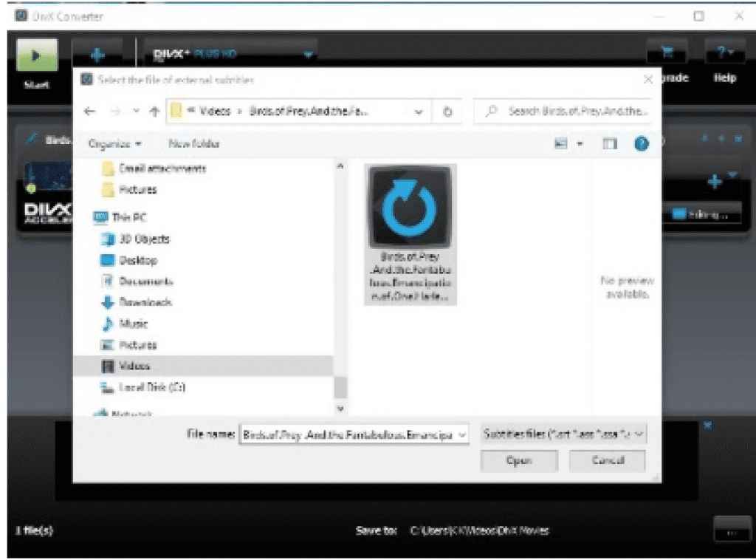Close the subtitle file dialog
This screenshot has height=560, width=756.
(648, 80)
